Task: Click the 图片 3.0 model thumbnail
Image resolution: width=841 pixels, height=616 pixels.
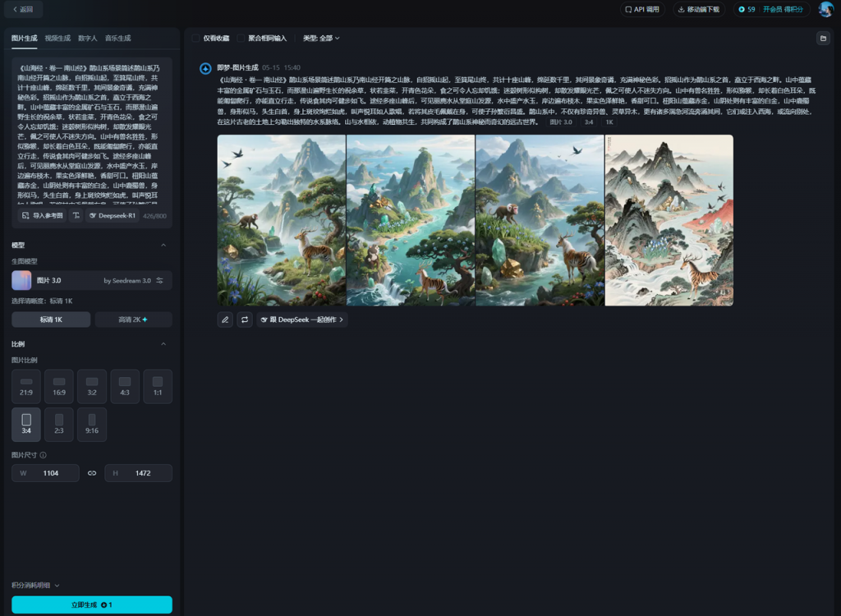Action: [x=21, y=281]
